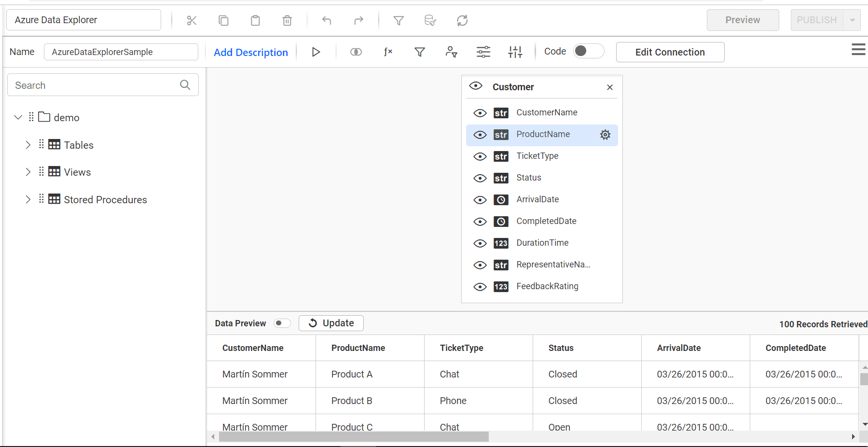Open the vertical sliders parameters icon
Screen dimensions: 868x447
click(515, 52)
